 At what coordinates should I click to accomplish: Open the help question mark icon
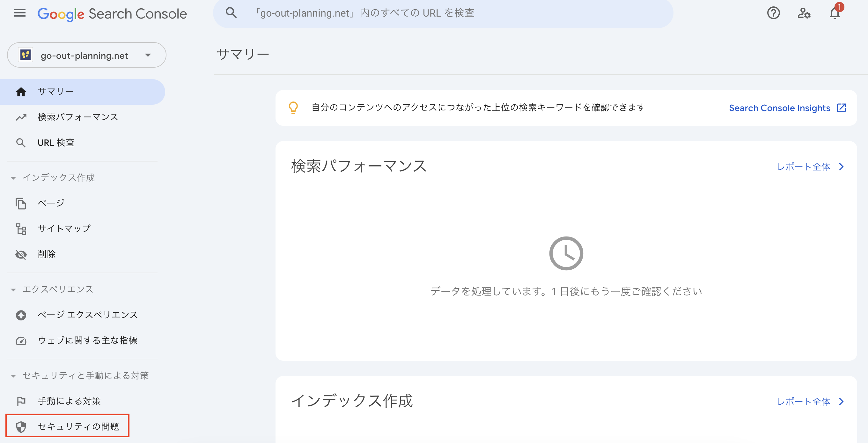[x=773, y=13]
